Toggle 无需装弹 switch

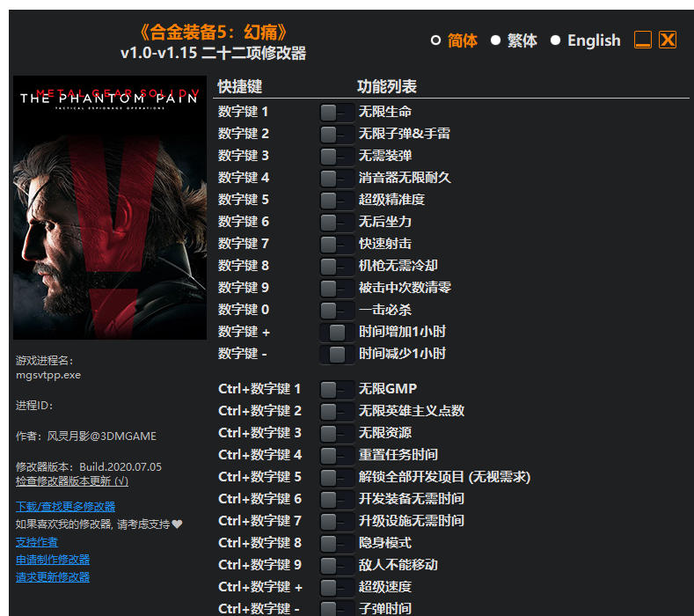point(337,157)
